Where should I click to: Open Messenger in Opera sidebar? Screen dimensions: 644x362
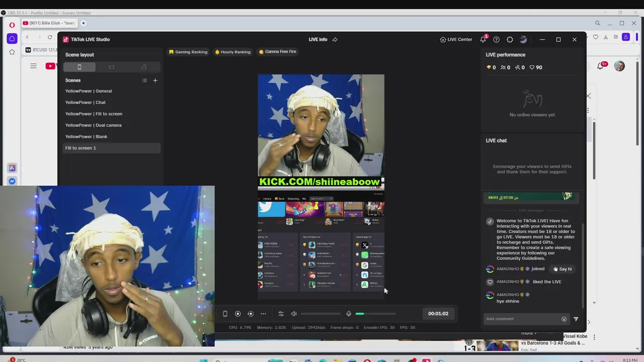pyautogui.click(x=12, y=182)
